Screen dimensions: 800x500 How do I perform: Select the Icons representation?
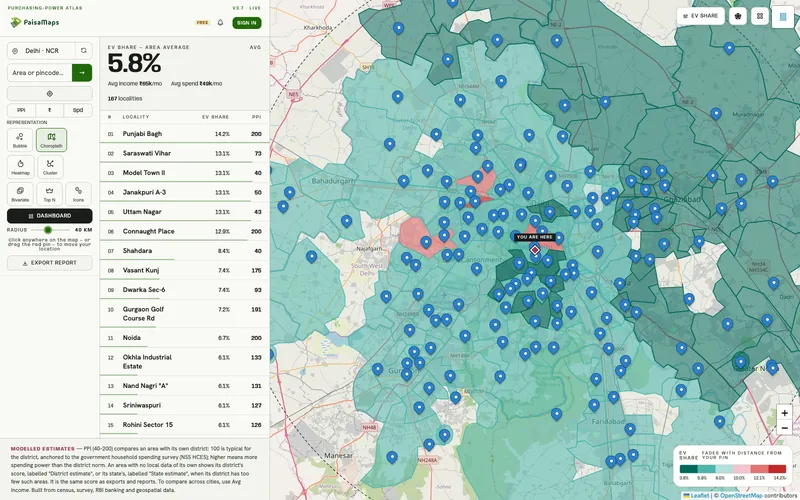(79, 194)
